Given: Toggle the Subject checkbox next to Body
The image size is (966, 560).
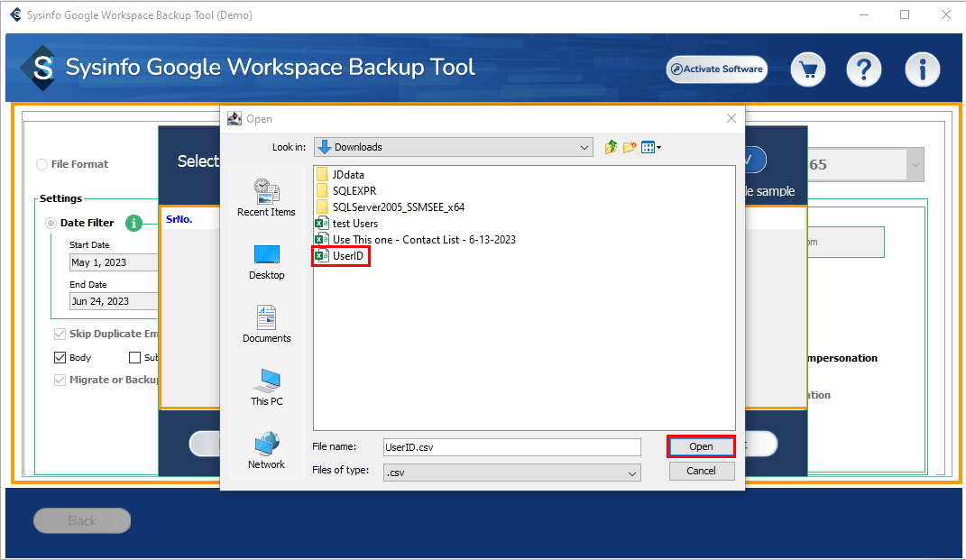Looking at the screenshot, I should (x=134, y=357).
